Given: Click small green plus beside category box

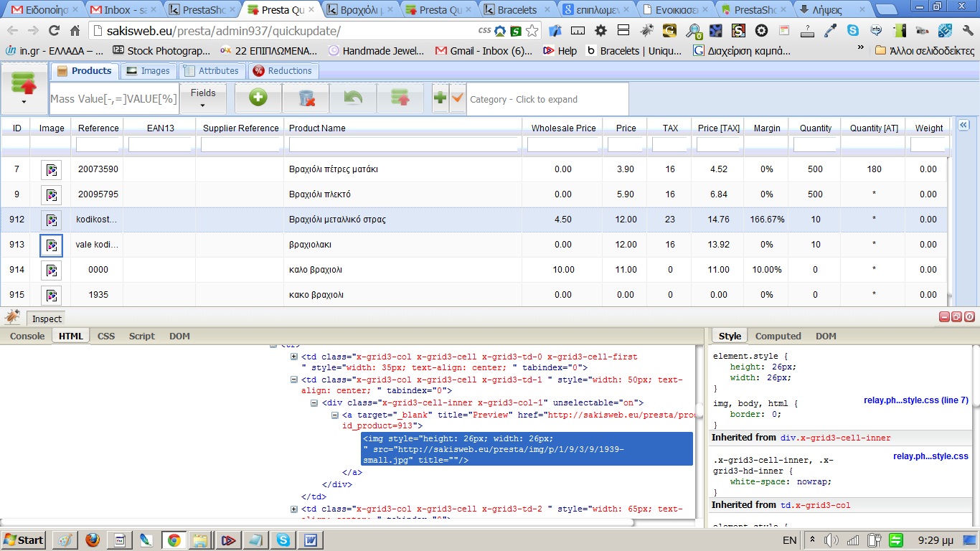Looking at the screenshot, I should point(440,98).
